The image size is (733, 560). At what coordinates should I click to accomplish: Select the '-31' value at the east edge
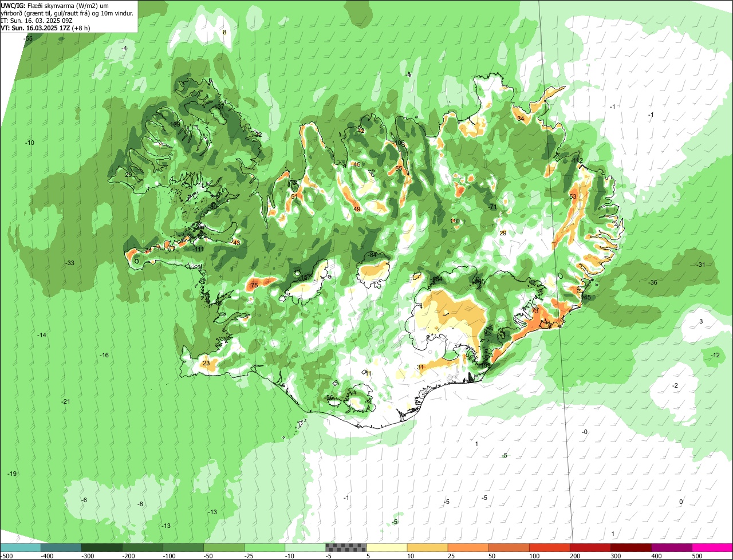click(x=700, y=264)
